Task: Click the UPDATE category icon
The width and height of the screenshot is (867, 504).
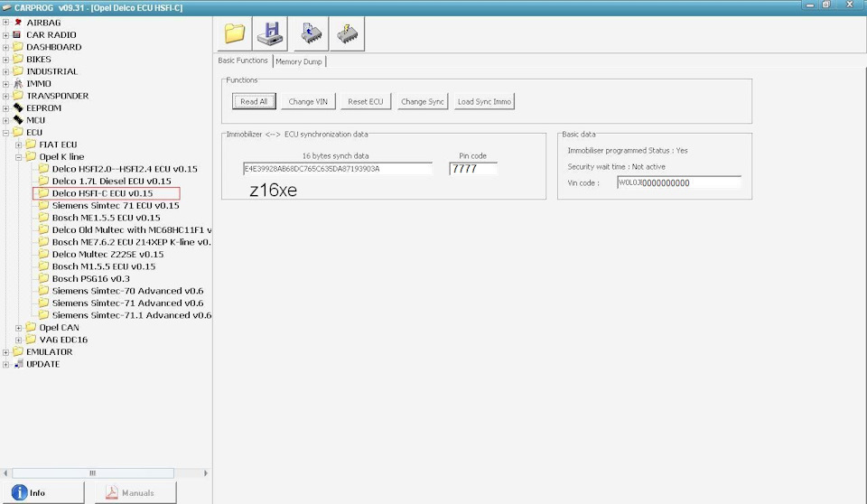Action: click(x=18, y=364)
